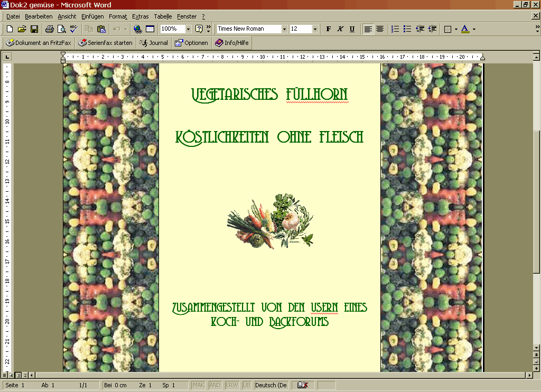Open the Print Preview icon

pyautogui.click(x=61, y=29)
